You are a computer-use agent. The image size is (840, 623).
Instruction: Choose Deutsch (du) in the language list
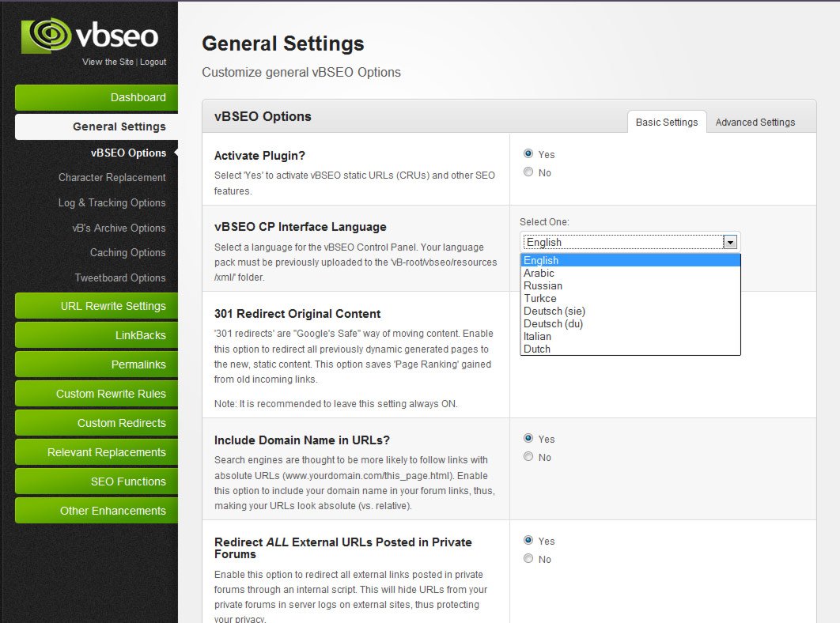pos(630,323)
